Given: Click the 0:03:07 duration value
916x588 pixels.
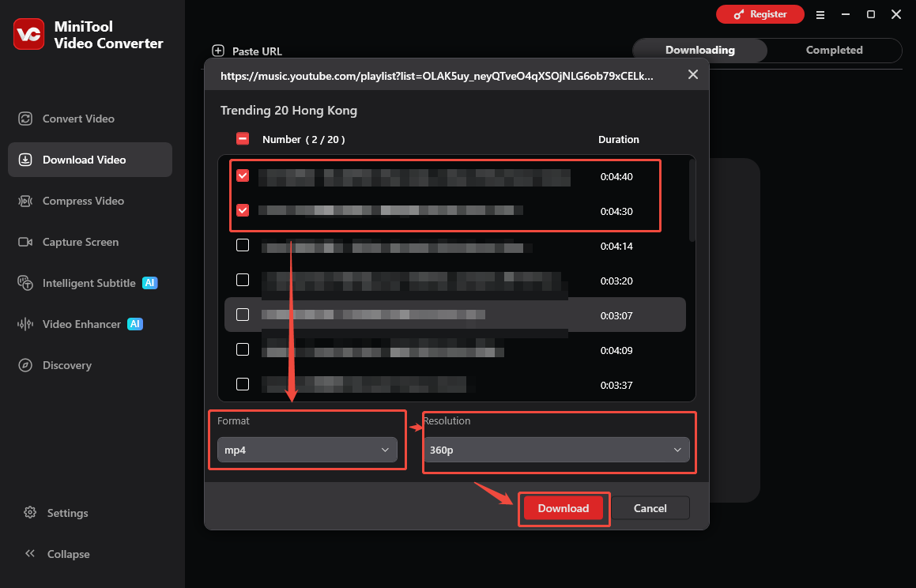Looking at the screenshot, I should [616, 315].
